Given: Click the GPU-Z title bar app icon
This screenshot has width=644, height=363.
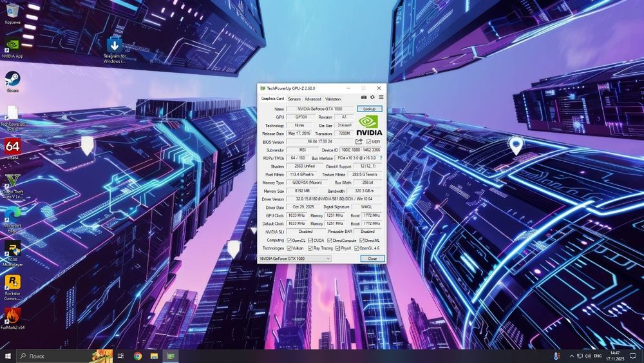Looking at the screenshot, I should coord(263,88).
